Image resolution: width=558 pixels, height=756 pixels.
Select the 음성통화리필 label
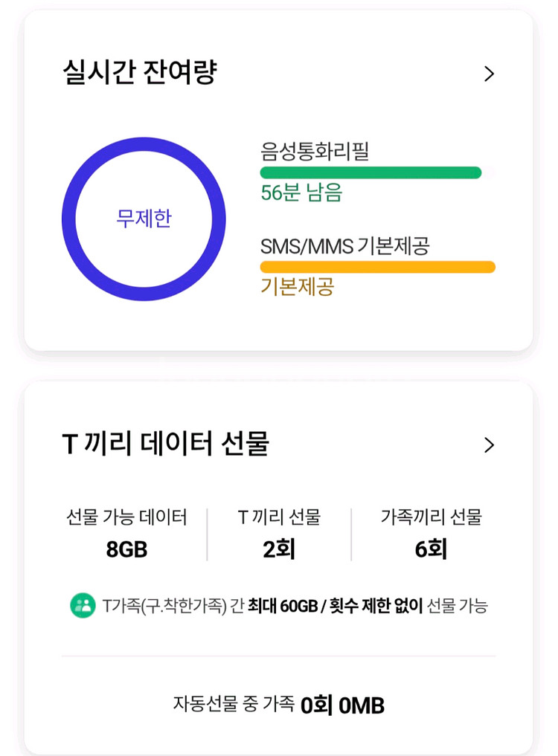[x=315, y=152]
